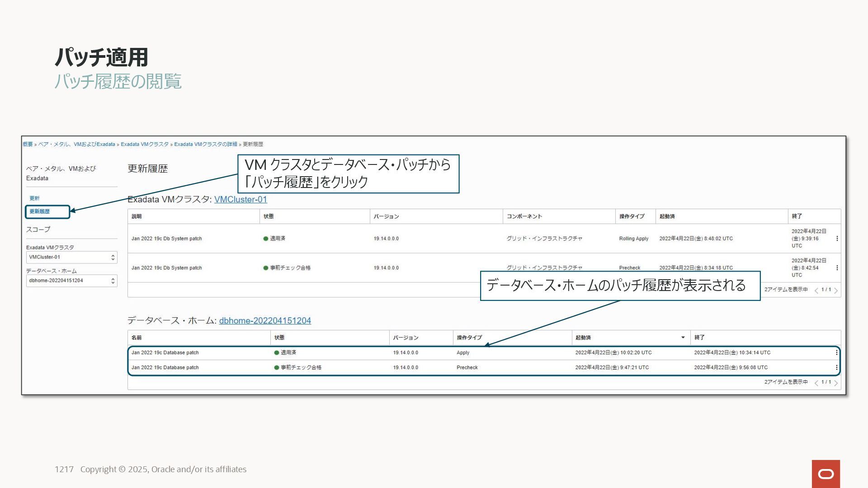
Task: Open actions menu for Database Apply row
Action: [x=836, y=352]
